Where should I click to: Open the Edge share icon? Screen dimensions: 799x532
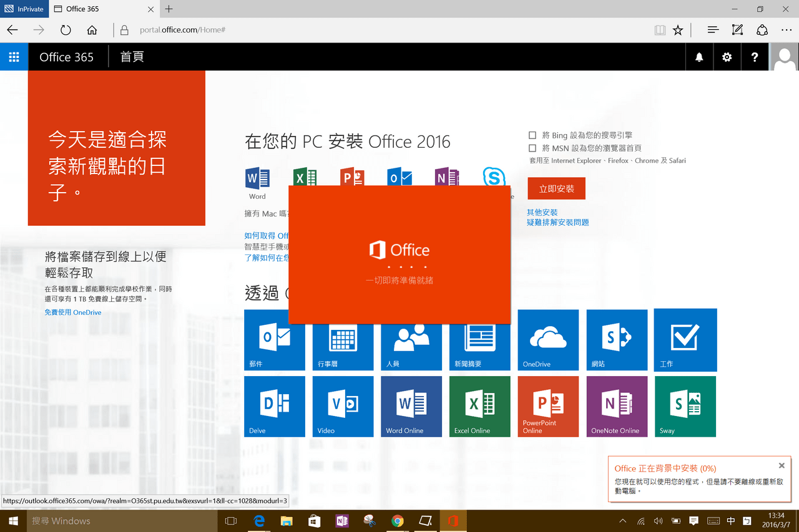point(762,30)
